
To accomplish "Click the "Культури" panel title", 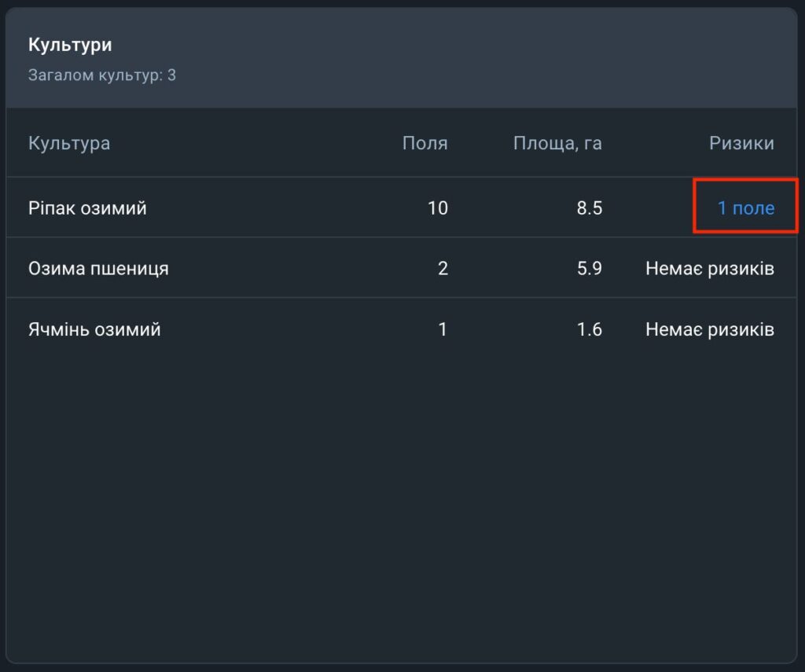I will click(x=70, y=45).
